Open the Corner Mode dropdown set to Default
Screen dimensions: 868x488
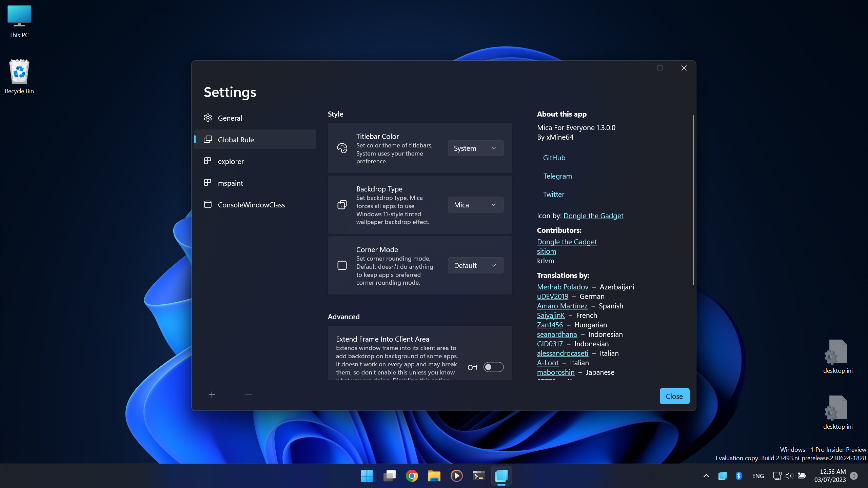click(475, 265)
